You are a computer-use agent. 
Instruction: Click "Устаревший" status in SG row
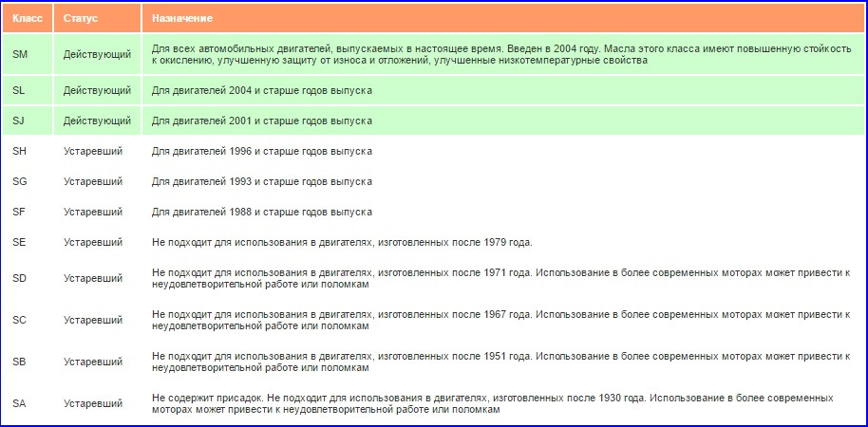click(93, 181)
